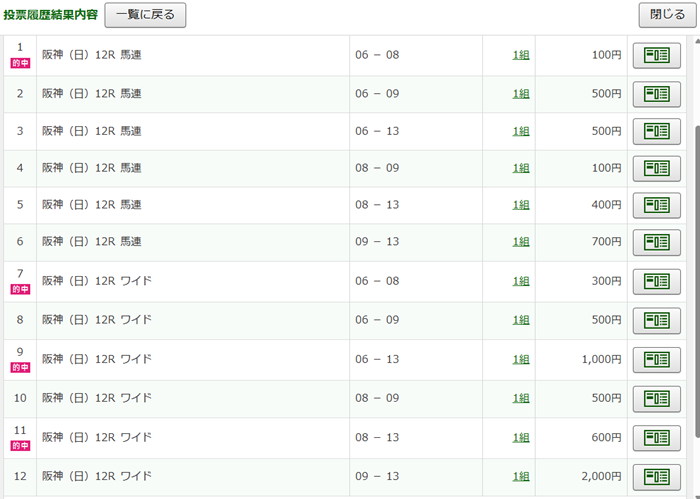Screen dimensions: 700x499
Task: Click ticket icon in row 11
Action: [x=656, y=438]
